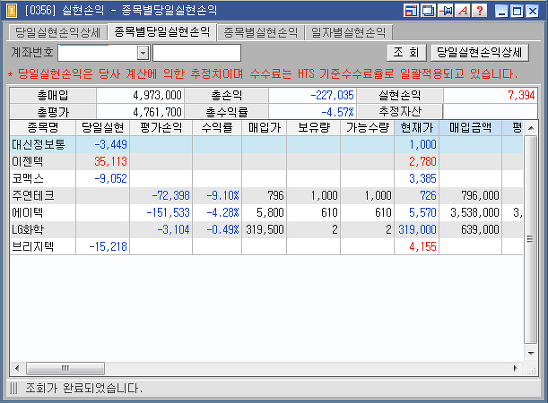Sort by 당일실현 column header
This screenshot has width=548, height=403.
click(x=102, y=128)
